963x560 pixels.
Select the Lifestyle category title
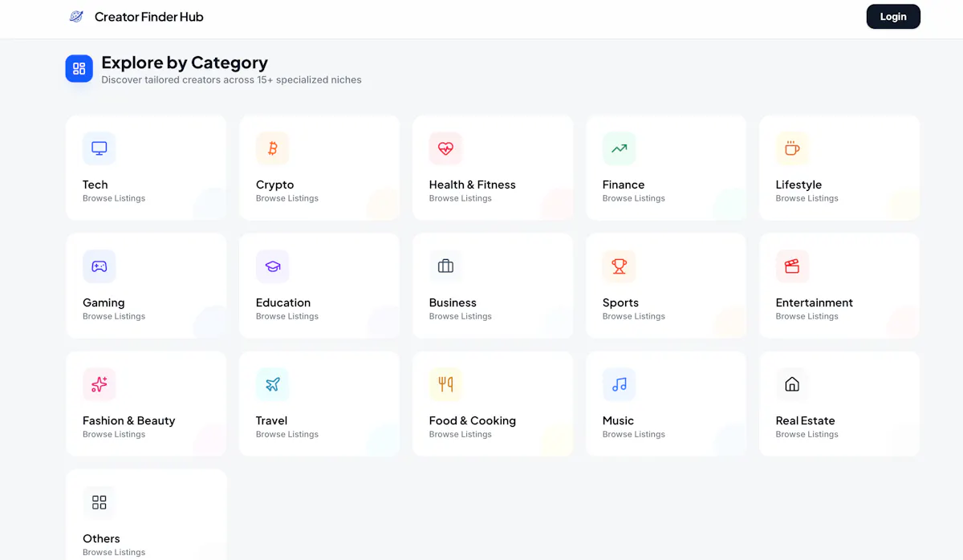coord(799,185)
